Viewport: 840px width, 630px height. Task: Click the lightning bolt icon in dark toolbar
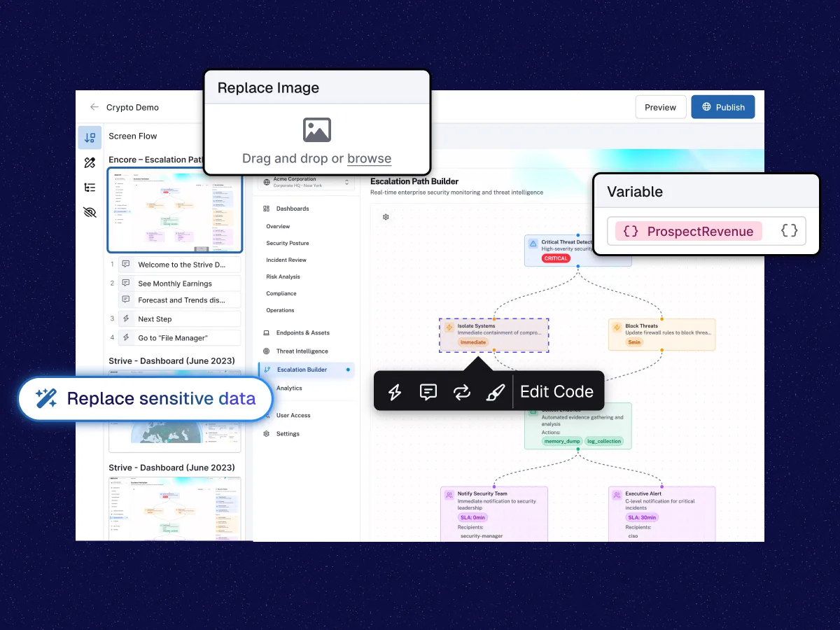click(x=394, y=392)
